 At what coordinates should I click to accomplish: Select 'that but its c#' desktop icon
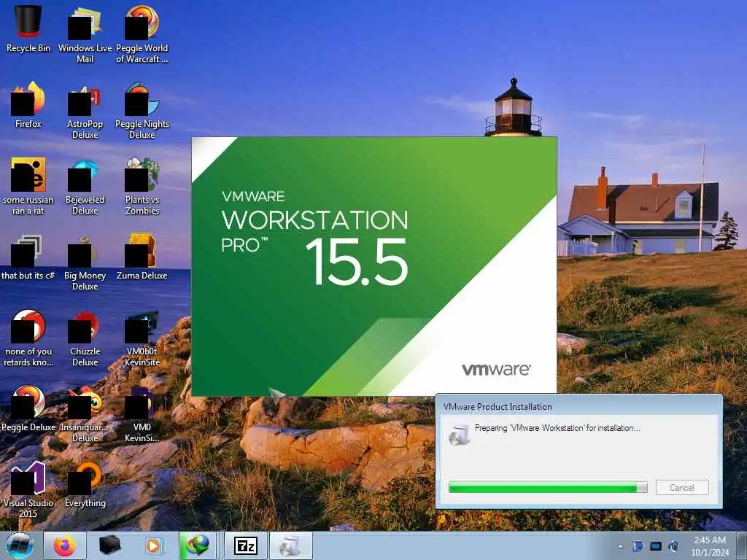pyautogui.click(x=28, y=257)
